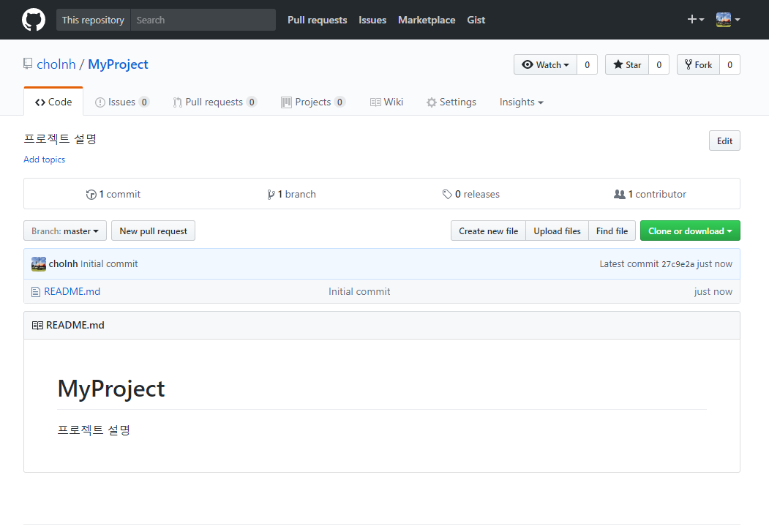Open the Projects tab
This screenshot has width=769, height=532.
point(313,102)
